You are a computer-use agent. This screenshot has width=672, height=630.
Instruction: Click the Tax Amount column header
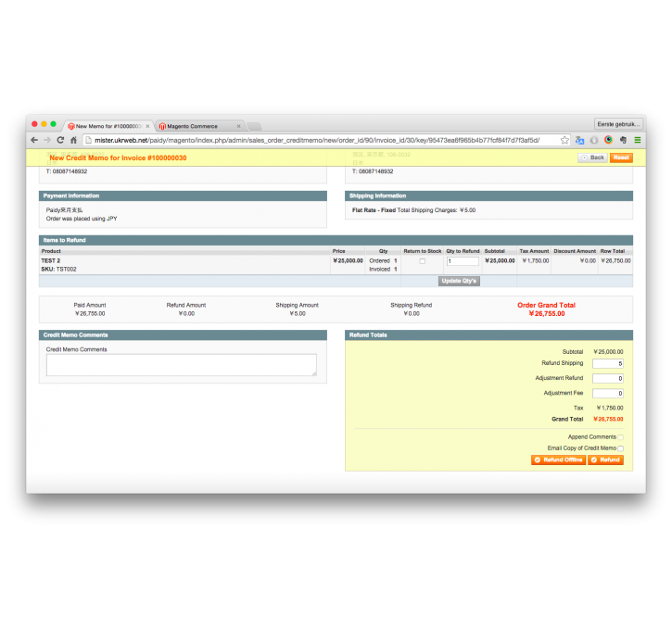click(534, 251)
